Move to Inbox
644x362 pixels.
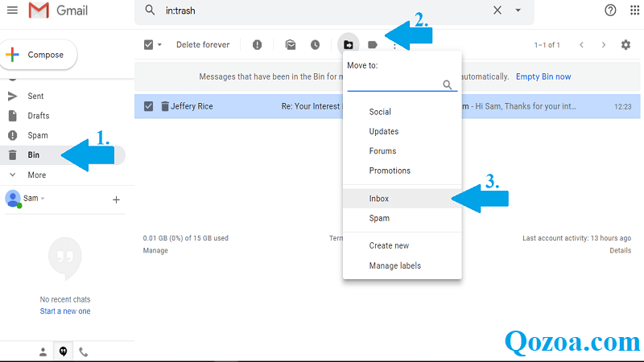tap(402, 199)
